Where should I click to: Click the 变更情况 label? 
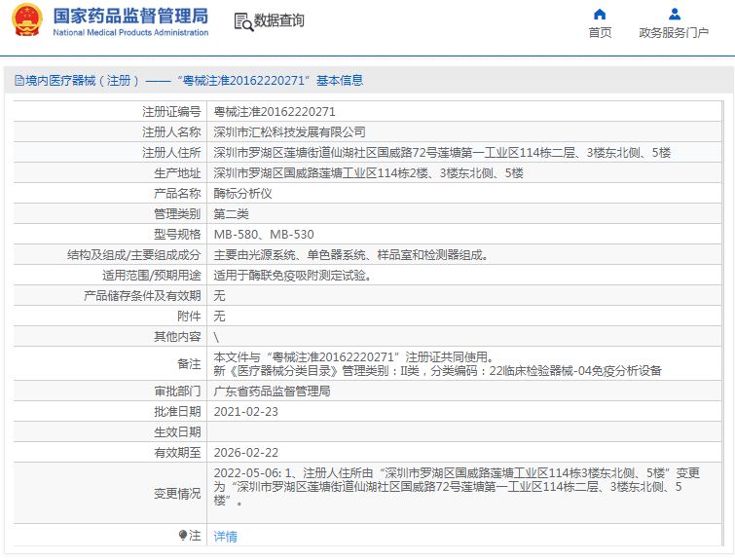tap(177, 494)
